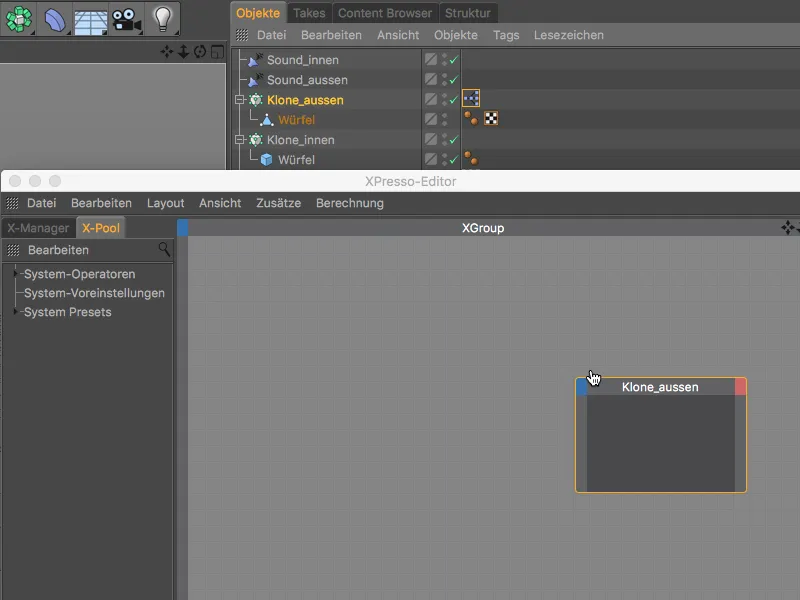The width and height of the screenshot is (800, 600).
Task: Click the viewport rotate navigation icon
Action: (200, 52)
